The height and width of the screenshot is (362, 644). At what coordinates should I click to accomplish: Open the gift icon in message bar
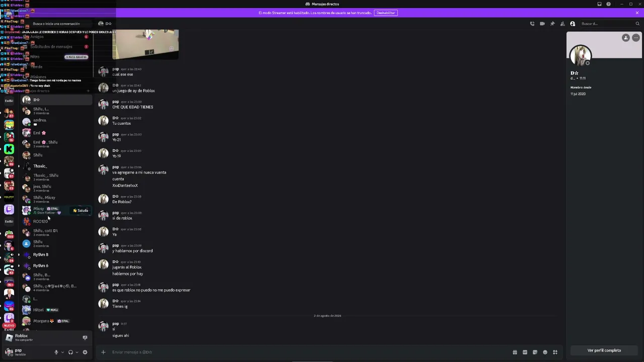(515, 352)
